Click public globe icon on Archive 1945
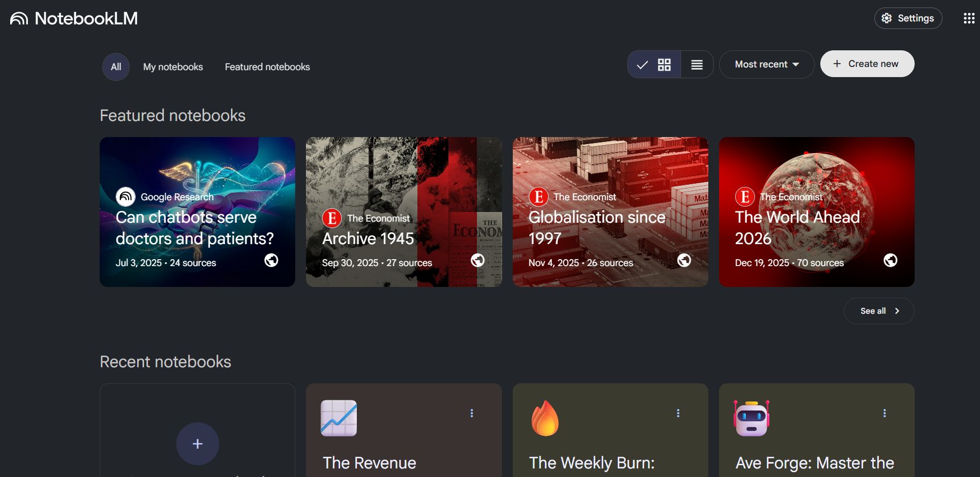 pyautogui.click(x=477, y=260)
